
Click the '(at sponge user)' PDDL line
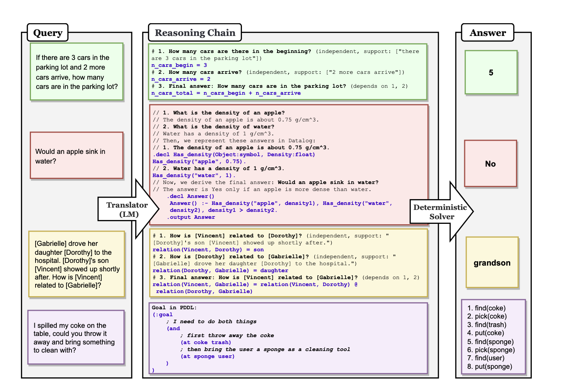[x=207, y=356]
